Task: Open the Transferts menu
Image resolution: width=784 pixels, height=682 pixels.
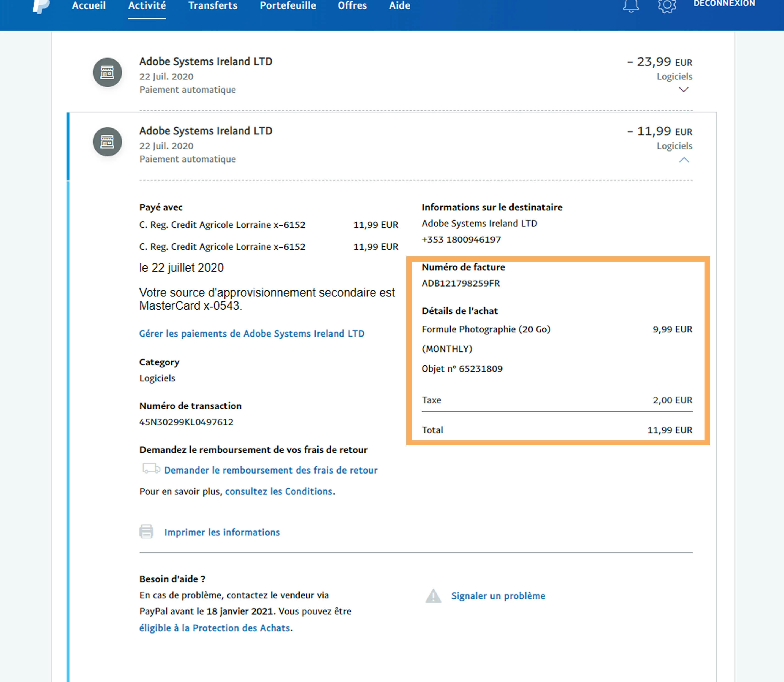Action: click(212, 6)
